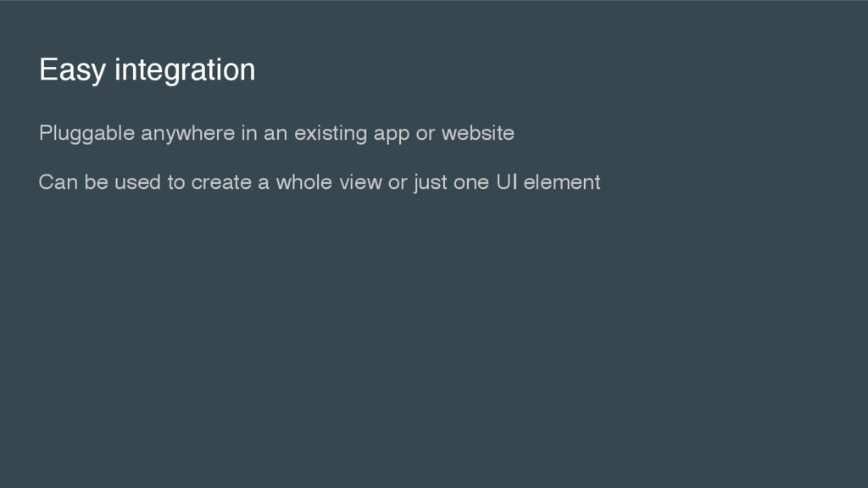This screenshot has height=488, width=868.
Task: Click the word 'integration' in the title
Action: [x=185, y=70]
